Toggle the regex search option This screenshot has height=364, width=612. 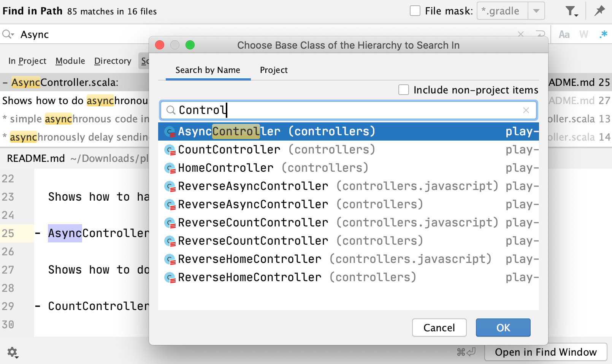point(603,35)
